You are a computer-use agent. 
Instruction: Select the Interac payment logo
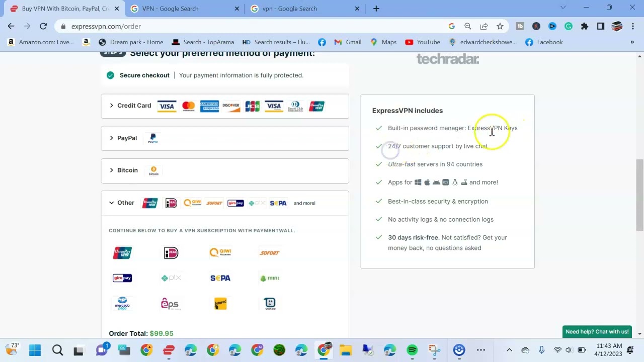coord(220,303)
